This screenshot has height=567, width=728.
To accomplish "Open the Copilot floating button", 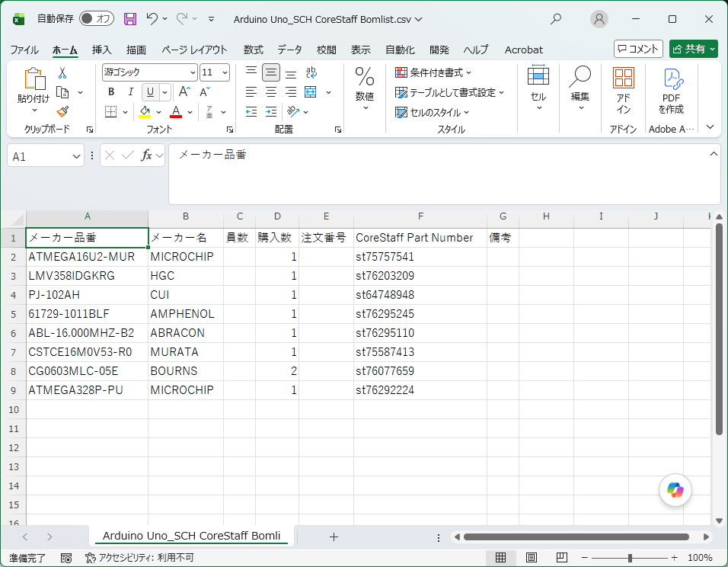I will [x=675, y=490].
